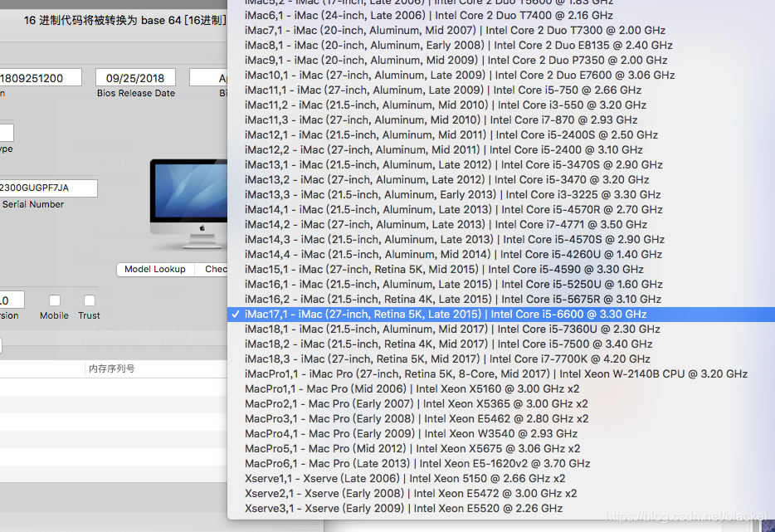The image size is (775, 532).
Task: Enable the Mobile checkbox
Action: [55, 300]
